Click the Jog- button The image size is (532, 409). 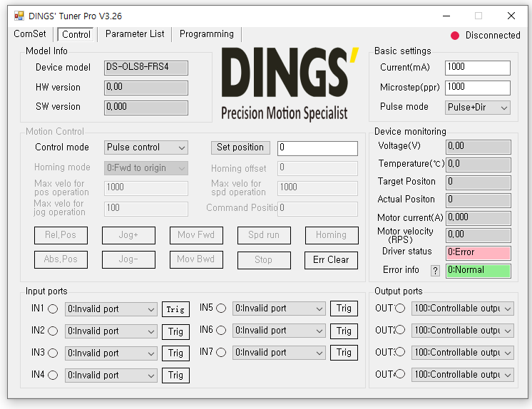click(128, 260)
